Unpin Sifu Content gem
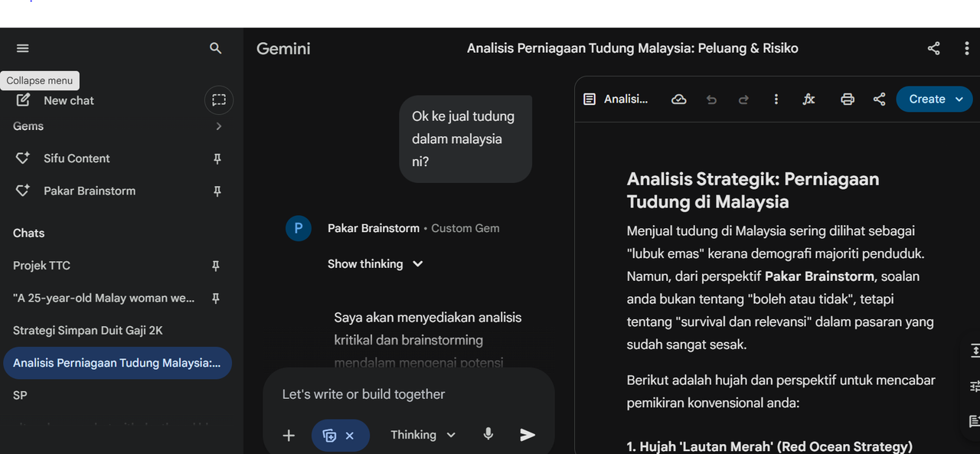This screenshot has height=454, width=980. pos(217,158)
